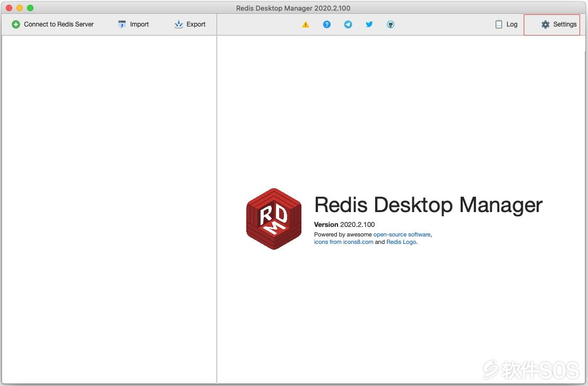The width and height of the screenshot is (588, 386).
Task: Close the window with red button
Action: coord(9,8)
